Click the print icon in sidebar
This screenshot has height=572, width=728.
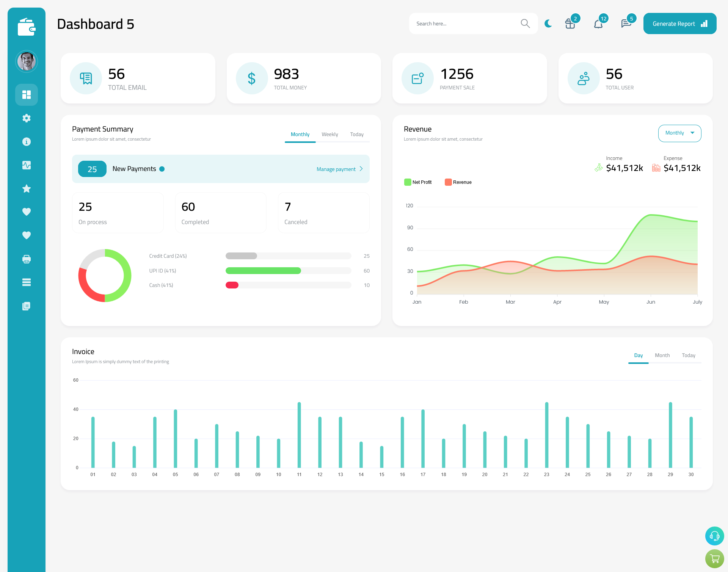[x=26, y=258]
